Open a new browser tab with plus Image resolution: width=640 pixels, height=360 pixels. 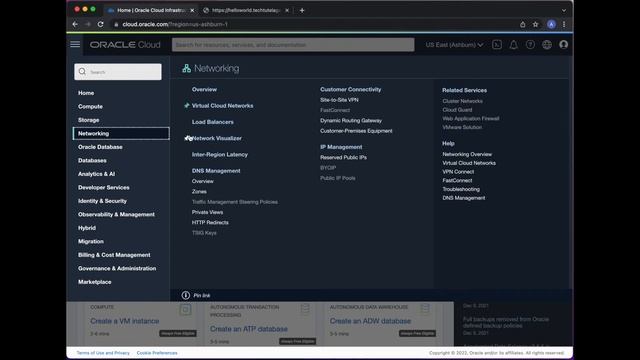pyautogui.click(x=302, y=10)
